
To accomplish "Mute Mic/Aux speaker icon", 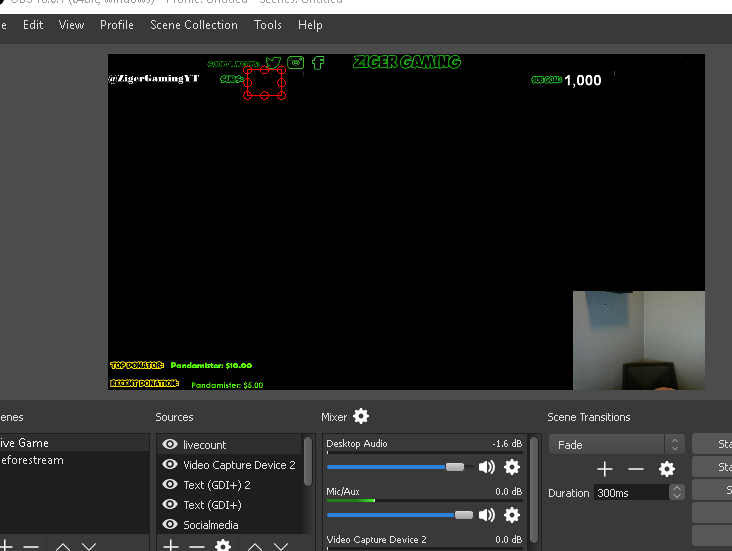I will click(x=486, y=515).
